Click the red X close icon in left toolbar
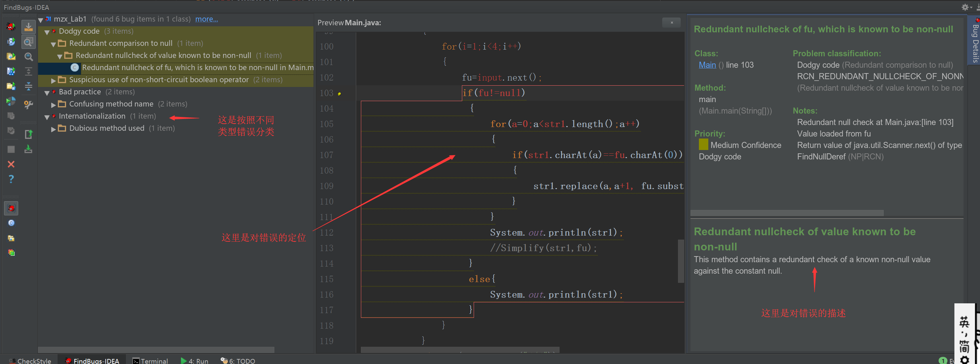The width and height of the screenshot is (980, 364). coord(11,164)
